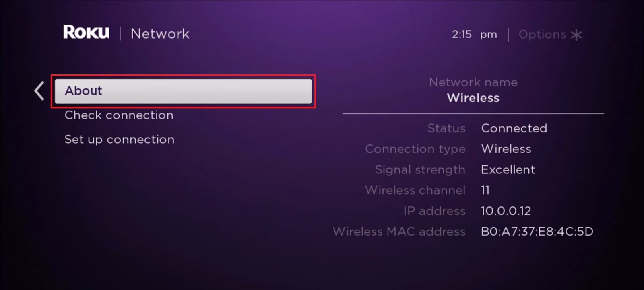Click the Connection type label
This screenshot has width=644, height=290.
[415, 149]
